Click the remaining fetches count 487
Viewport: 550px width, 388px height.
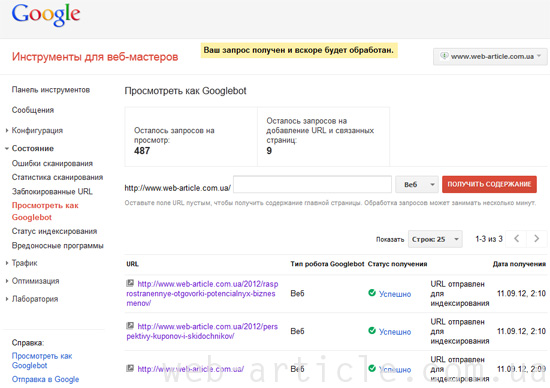pyautogui.click(x=142, y=151)
